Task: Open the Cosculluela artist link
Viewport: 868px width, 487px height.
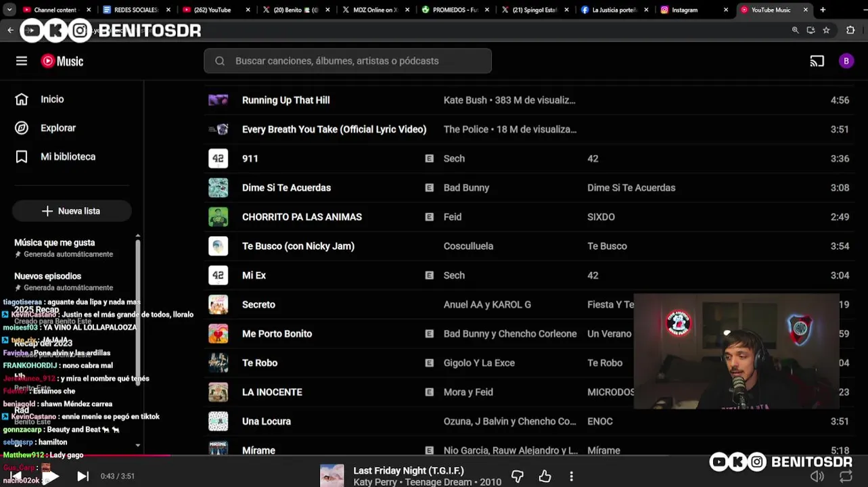Action: click(468, 246)
